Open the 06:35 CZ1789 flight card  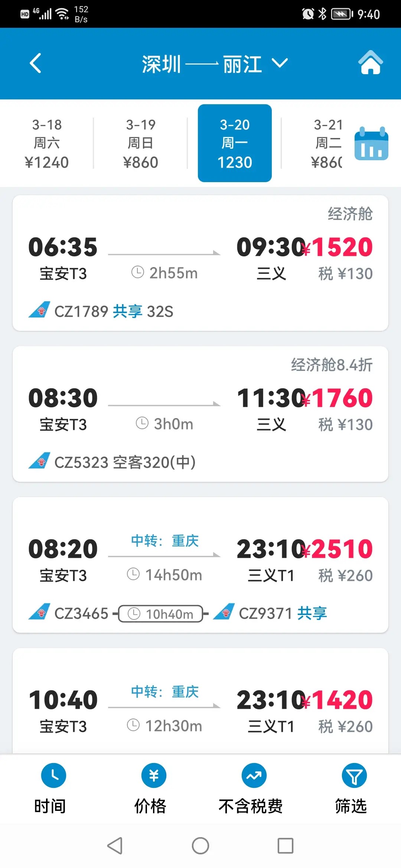[x=200, y=263]
